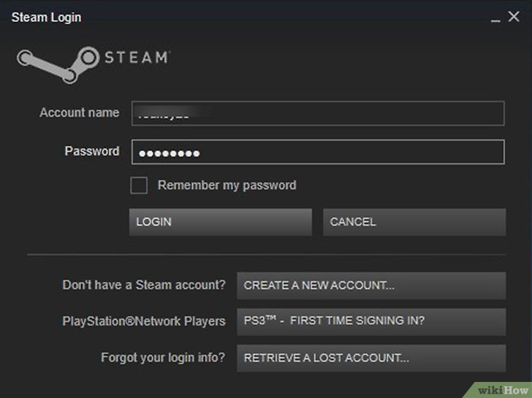Click the "Account name" field label

pos(79,113)
